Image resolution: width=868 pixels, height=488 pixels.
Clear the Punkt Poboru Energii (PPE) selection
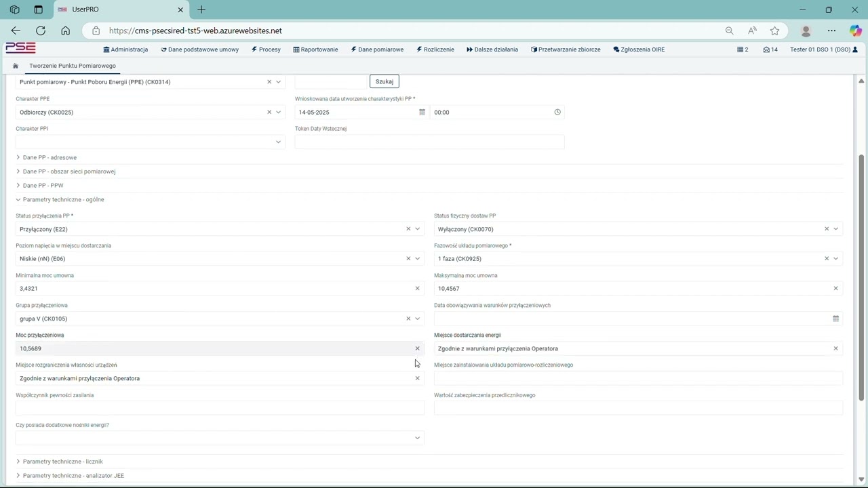pyautogui.click(x=269, y=82)
